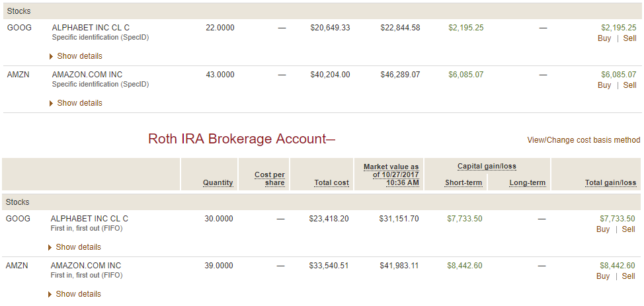Click Sell for AMZN with $6,085.07 gain
This screenshot has width=644, height=306.
click(629, 85)
